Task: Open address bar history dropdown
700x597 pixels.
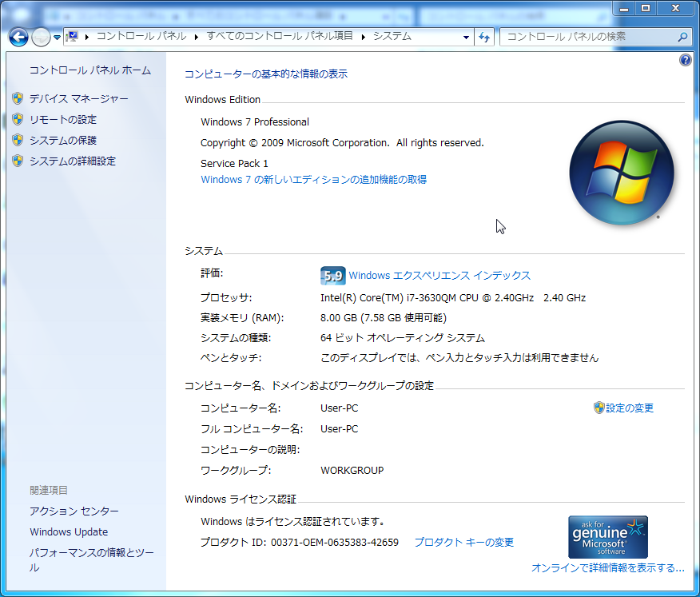Action: pyautogui.click(x=466, y=37)
